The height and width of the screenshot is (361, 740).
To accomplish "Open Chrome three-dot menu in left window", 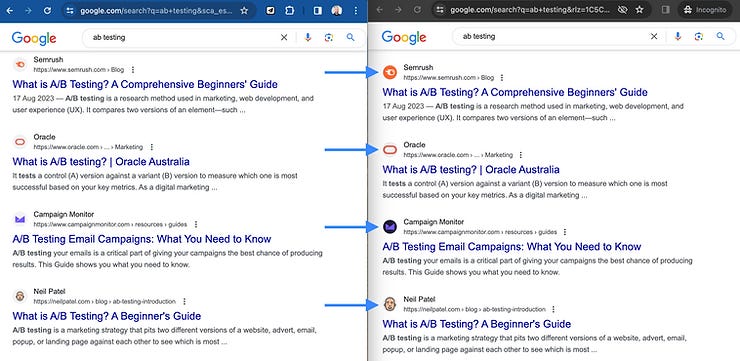I will click(355, 10).
